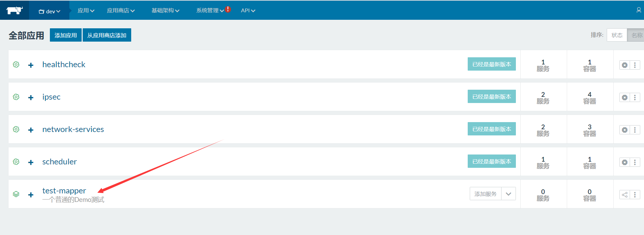Sort stacks by 名称
The image size is (644, 235).
click(x=636, y=35)
